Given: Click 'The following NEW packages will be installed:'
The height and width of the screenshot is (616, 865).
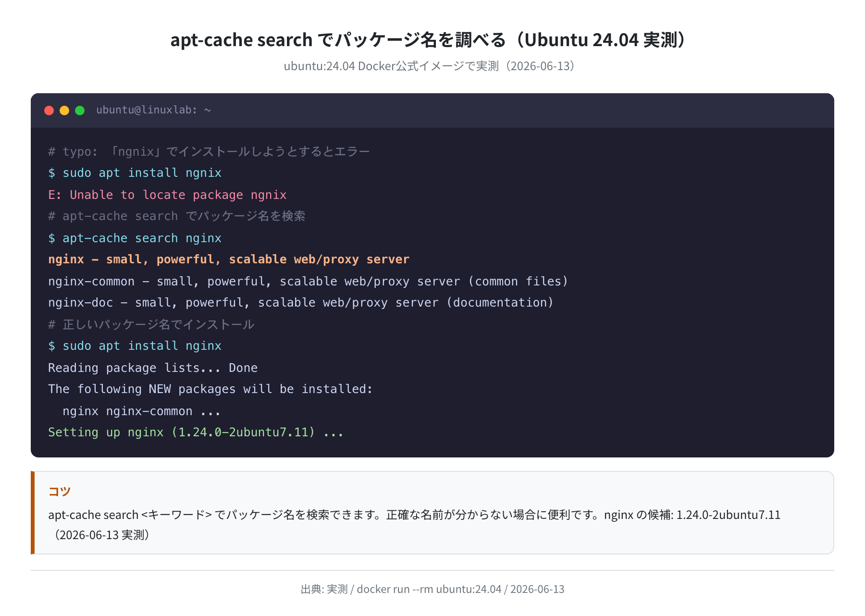Looking at the screenshot, I should (x=210, y=389).
